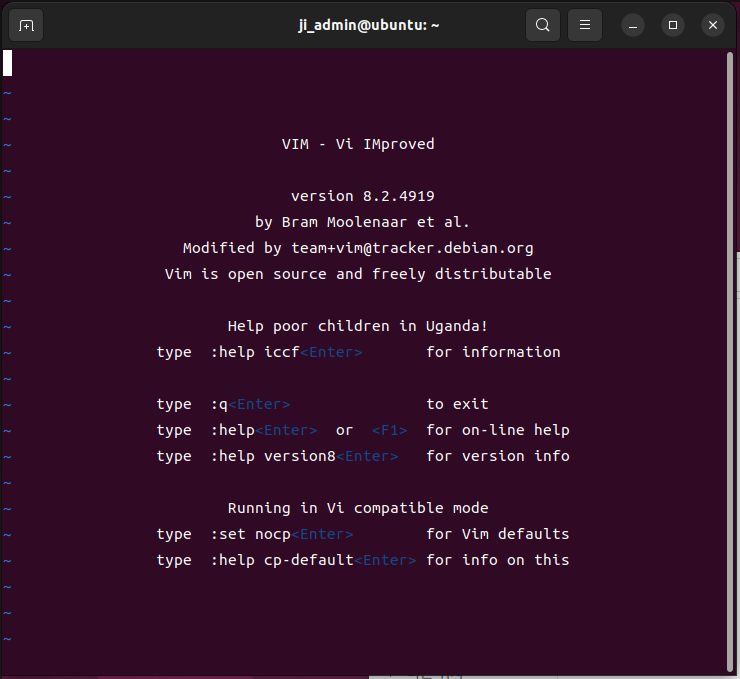The height and width of the screenshot is (679, 740).
Task: Minimize the terminal window
Action: click(x=633, y=25)
